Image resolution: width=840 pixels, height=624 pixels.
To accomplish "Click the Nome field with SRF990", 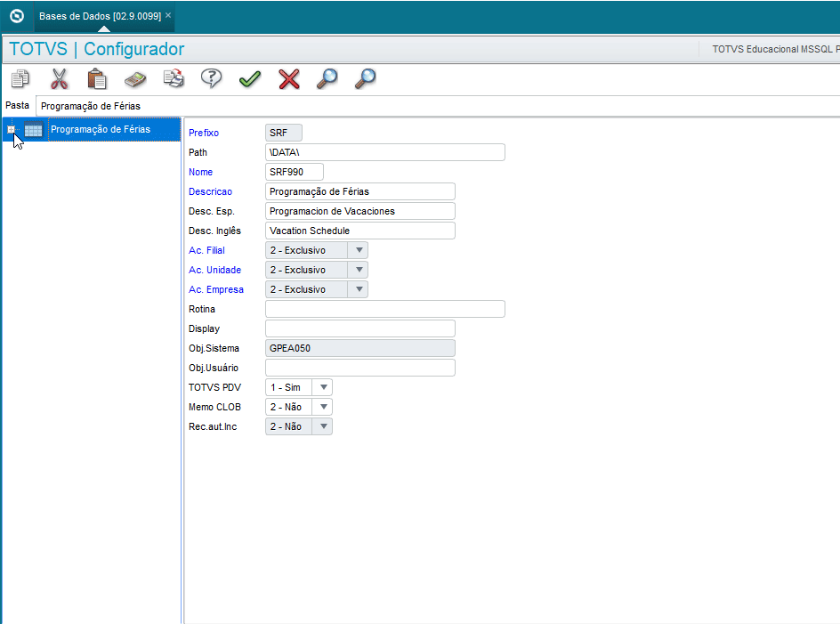I will point(295,172).
